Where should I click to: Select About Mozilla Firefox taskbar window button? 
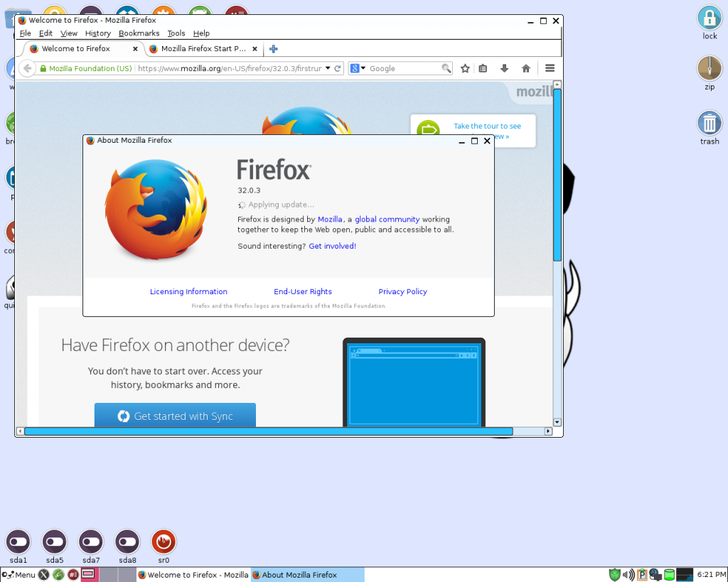click(x=307, y=575)
